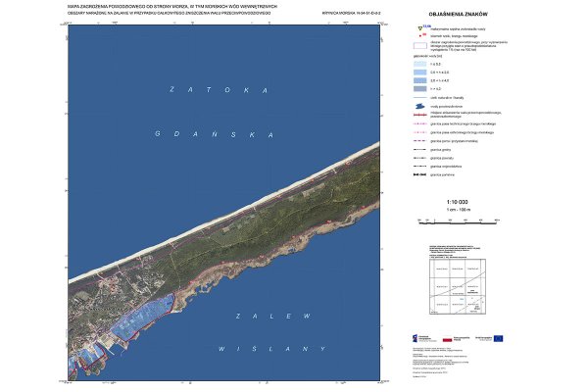Click the map title's first line at top

click(x=172, y=7)
